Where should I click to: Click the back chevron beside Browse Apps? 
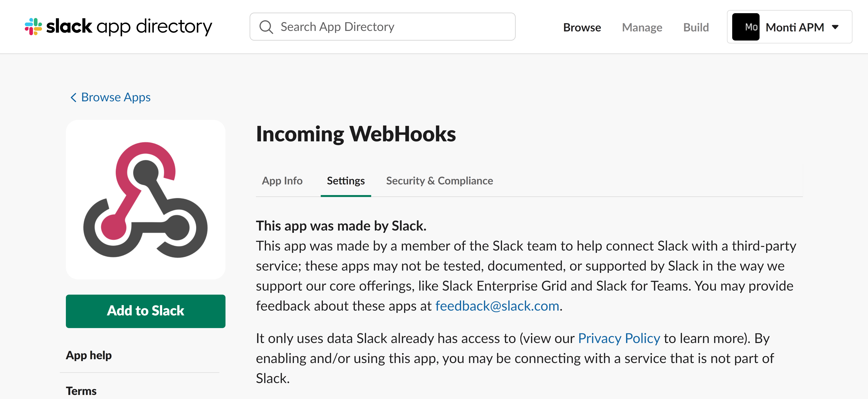pos(73,97)
